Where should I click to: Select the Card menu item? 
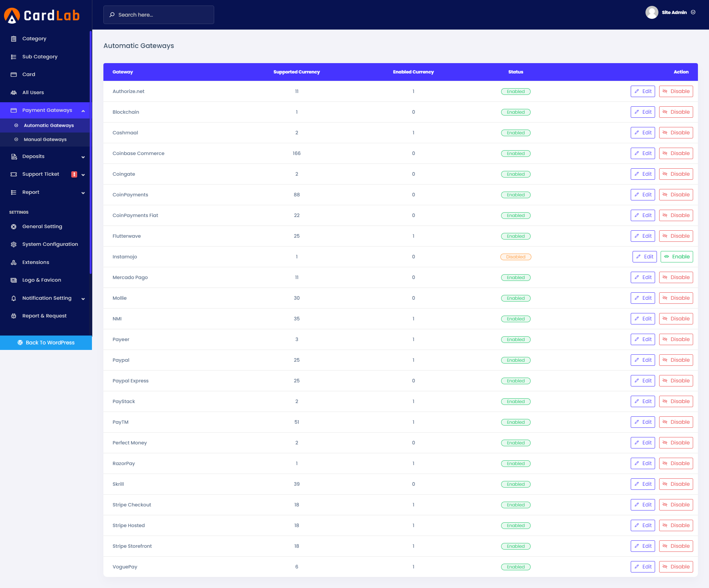click(x=29, y=75)
